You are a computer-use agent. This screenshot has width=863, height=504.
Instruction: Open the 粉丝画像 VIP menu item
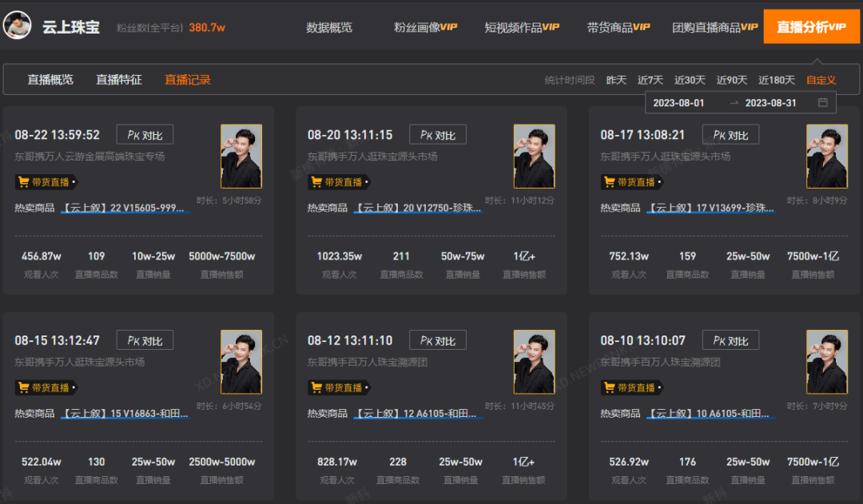tap(425, 27)
